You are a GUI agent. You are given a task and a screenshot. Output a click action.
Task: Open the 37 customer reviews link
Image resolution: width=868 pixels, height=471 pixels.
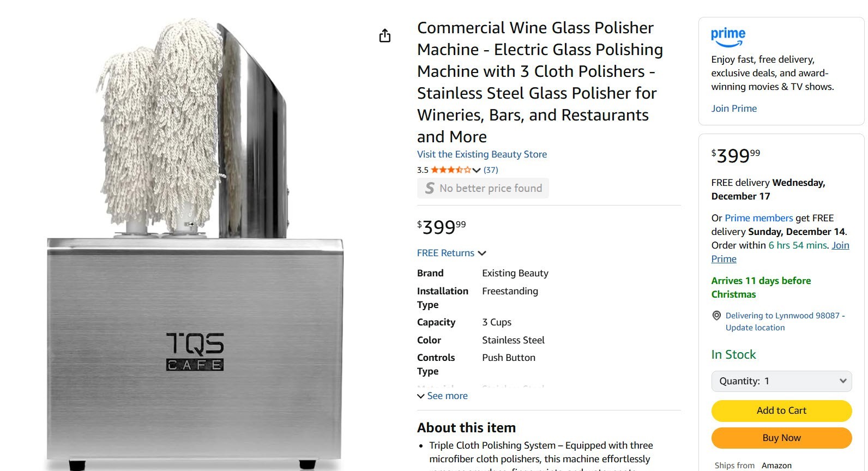[x=491, y=170]
